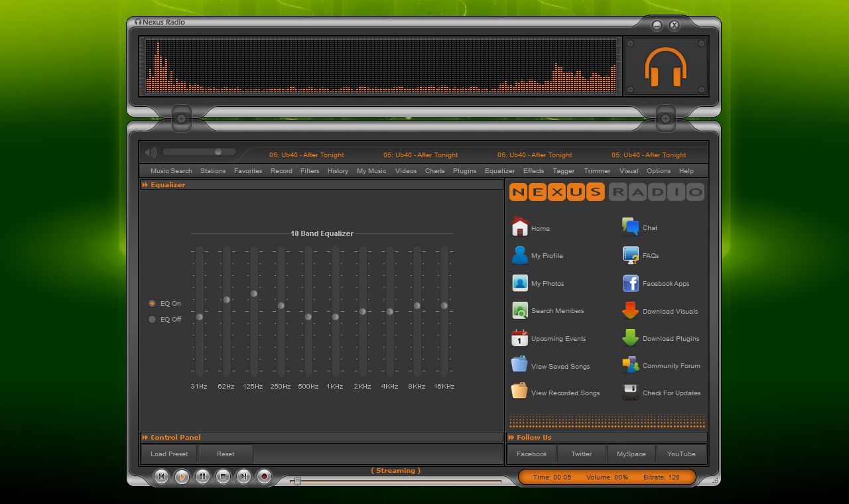The width and height of the screenshot is (849, 504).
Task: Click the My Photos icon
Action: [520, 283]
